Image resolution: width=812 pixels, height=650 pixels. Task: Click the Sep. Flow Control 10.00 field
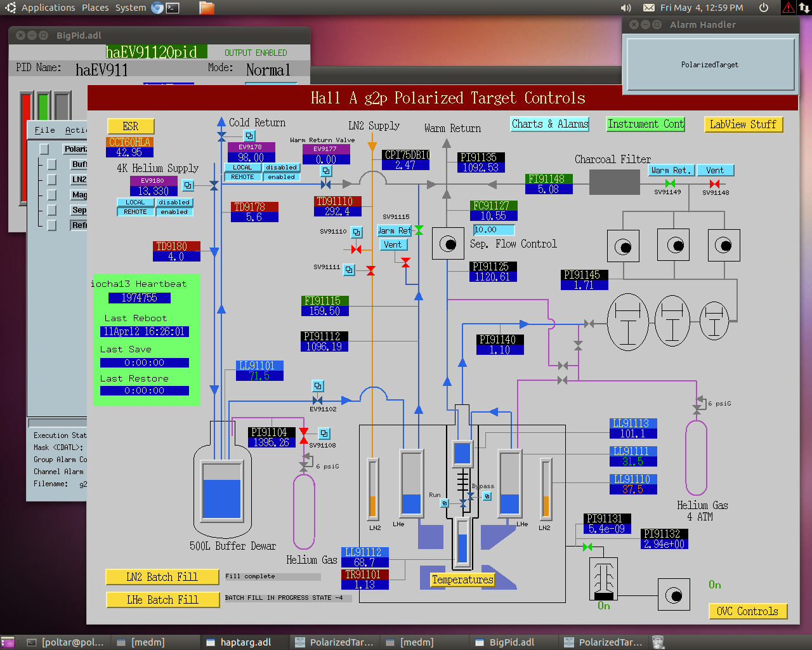(494, 230)
